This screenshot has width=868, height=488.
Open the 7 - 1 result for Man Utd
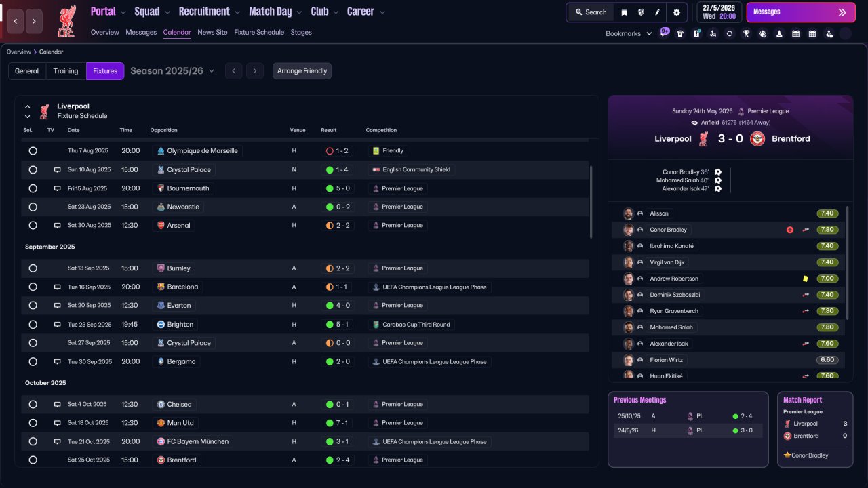(337, 423)
